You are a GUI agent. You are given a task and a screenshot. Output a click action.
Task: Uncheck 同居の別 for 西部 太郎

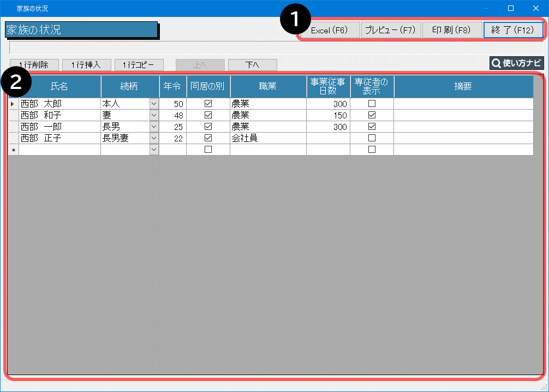point(208,104)
